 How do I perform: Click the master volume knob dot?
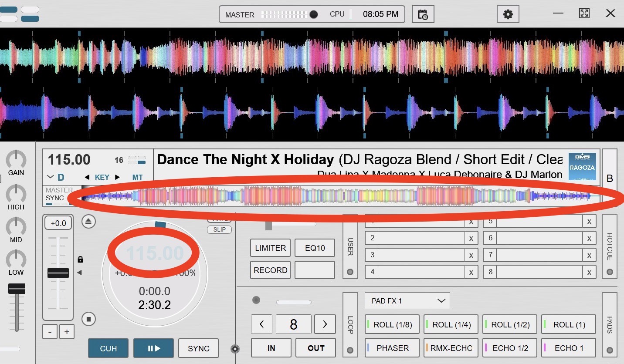[313, 14]
